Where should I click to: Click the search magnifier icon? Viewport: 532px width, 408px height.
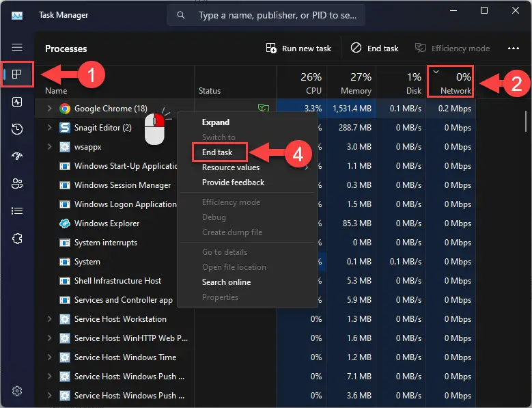tap(181, 15)
